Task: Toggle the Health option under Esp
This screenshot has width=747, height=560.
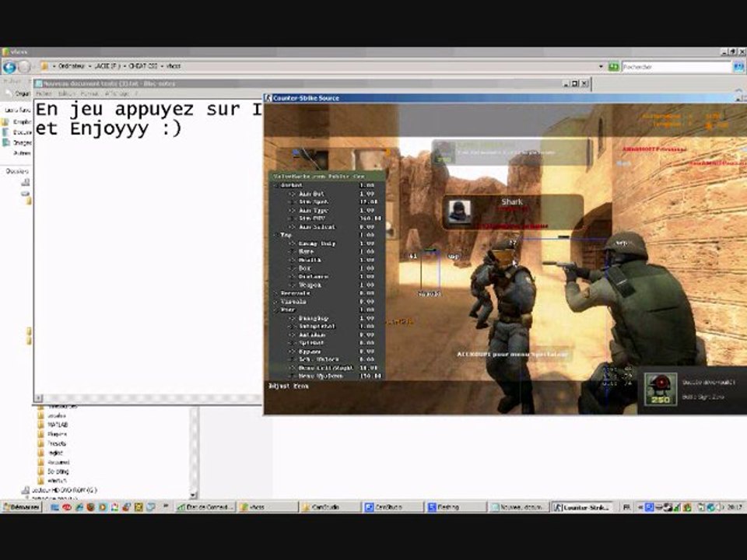Action: click(310, 260)
